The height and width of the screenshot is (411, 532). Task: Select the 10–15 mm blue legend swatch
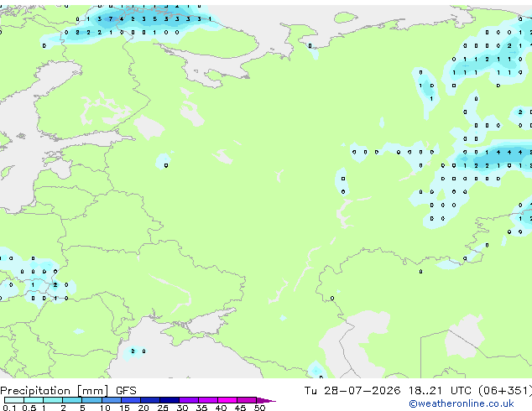click(111, 400)
